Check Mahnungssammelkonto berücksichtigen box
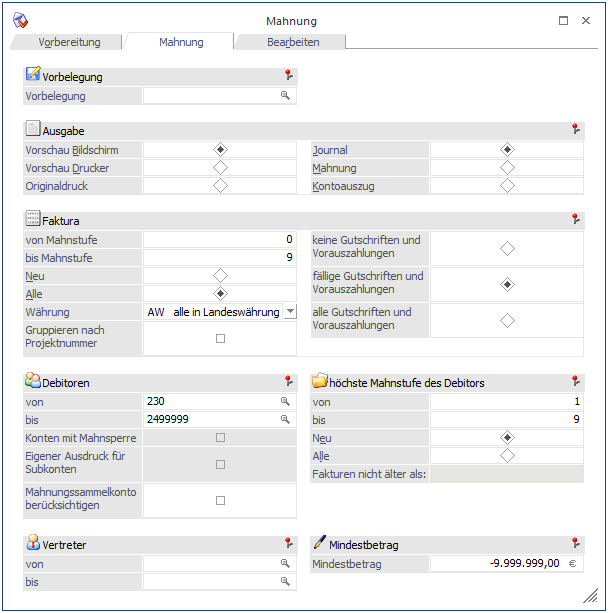Image resolution: width=608 pixels, height=613 pixels. tap(221, 500)
